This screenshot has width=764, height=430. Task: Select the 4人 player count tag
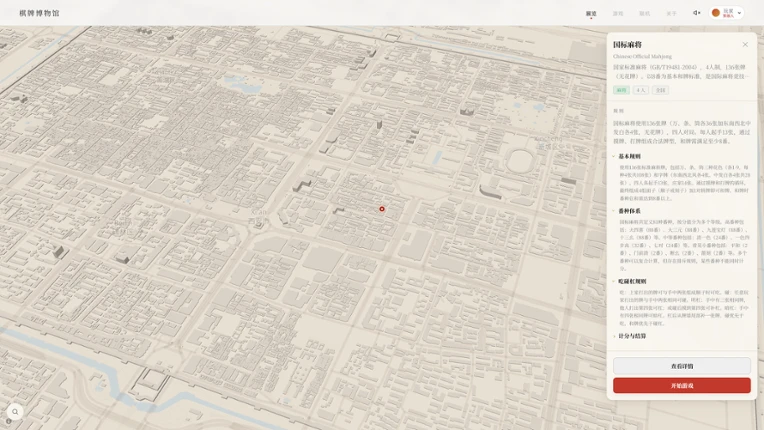click(641, 90)
